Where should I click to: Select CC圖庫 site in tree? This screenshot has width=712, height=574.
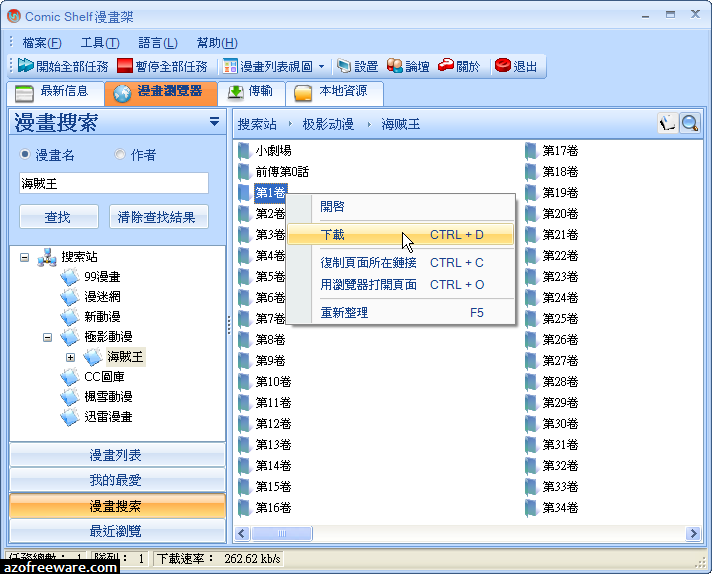(x=104, y=376)
